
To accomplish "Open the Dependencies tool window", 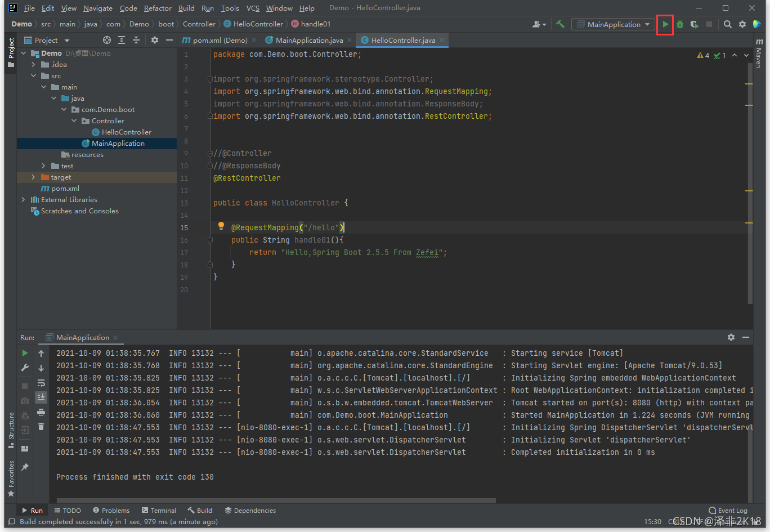I will [x=250, y=511].
